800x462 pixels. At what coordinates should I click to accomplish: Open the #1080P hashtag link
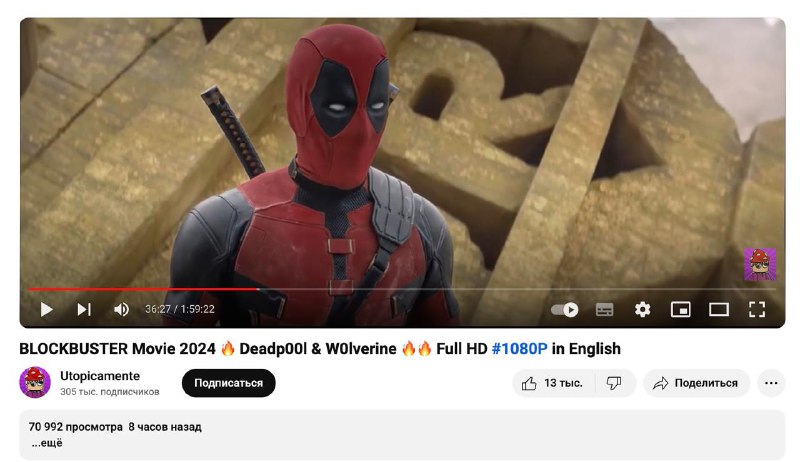tap(519, 349)
